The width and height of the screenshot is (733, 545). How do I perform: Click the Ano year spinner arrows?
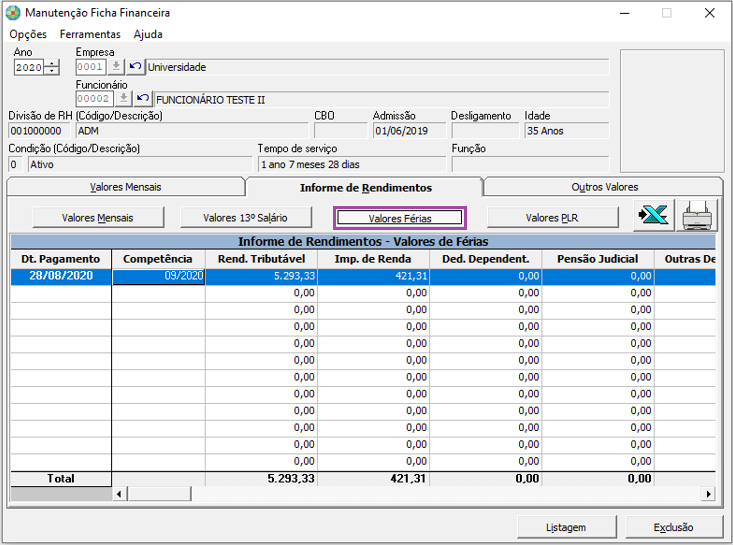pos(53,68)
